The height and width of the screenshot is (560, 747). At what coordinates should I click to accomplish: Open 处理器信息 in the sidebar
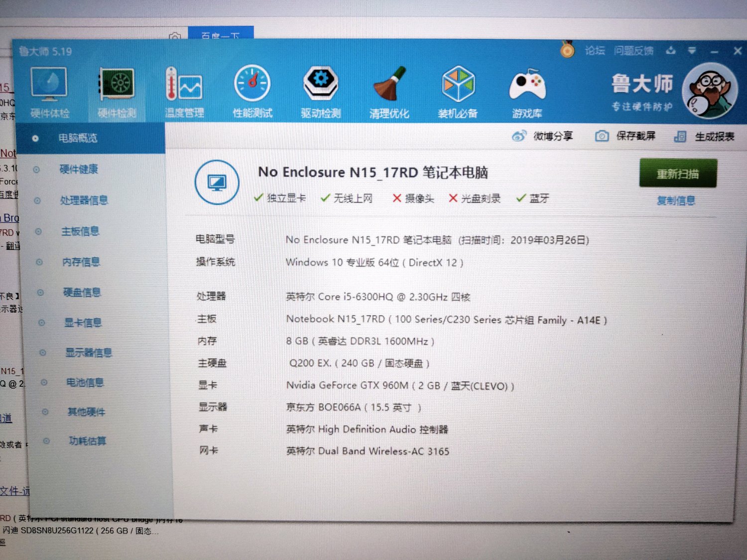(84, 200)
